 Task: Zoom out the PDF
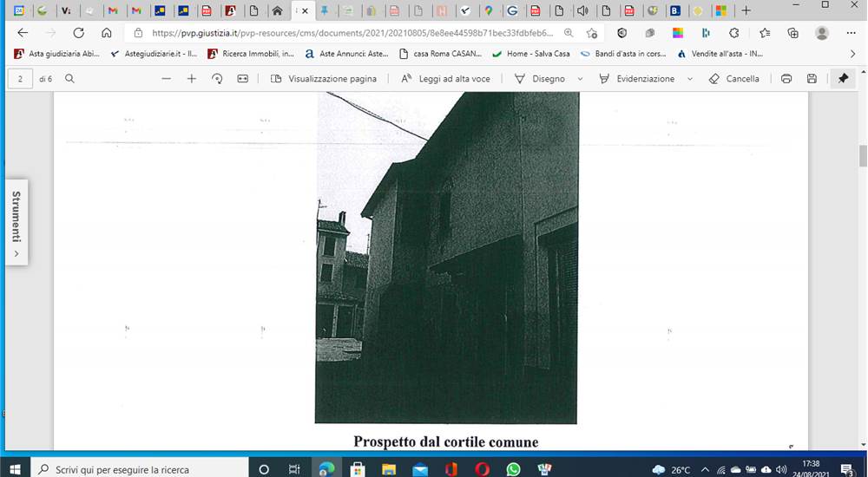[166, 79]
